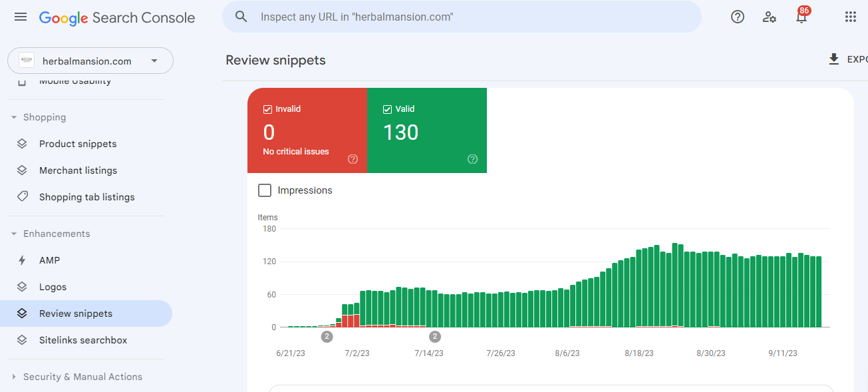Viewport: 868px width, 392px height.
Task: Click the search magnifier icon
Action: pyautogui.click(x=241, y=17)
